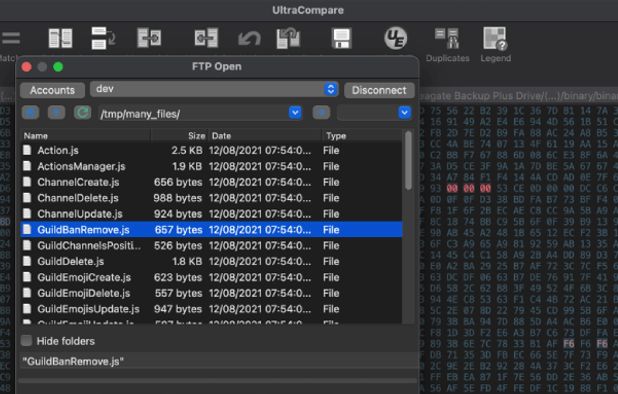Select the GuildEmojiCreate.js file row

pyautogui.click(x=211, y=277)
